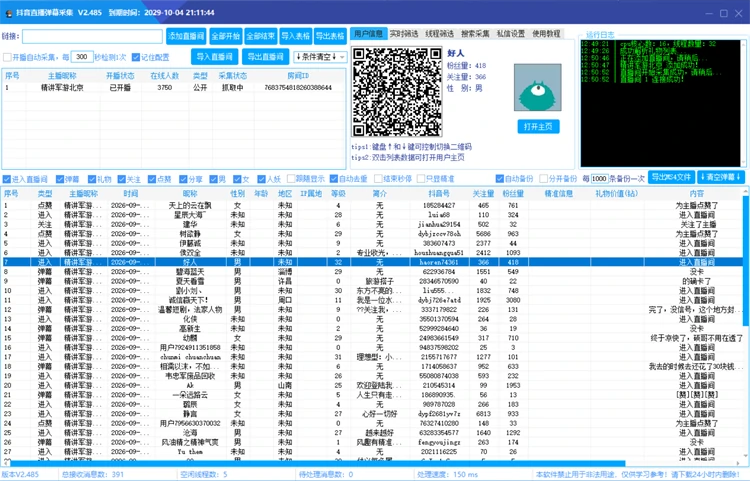
Task: Switch to 实时筛选 tab
Action: tap(404, 33)
